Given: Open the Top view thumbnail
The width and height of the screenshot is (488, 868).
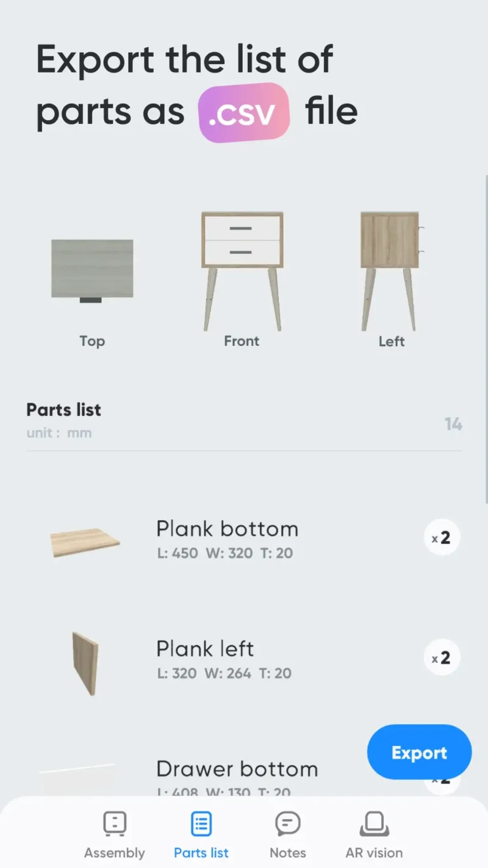Looking at the screenshot, I should pos(92,270).
